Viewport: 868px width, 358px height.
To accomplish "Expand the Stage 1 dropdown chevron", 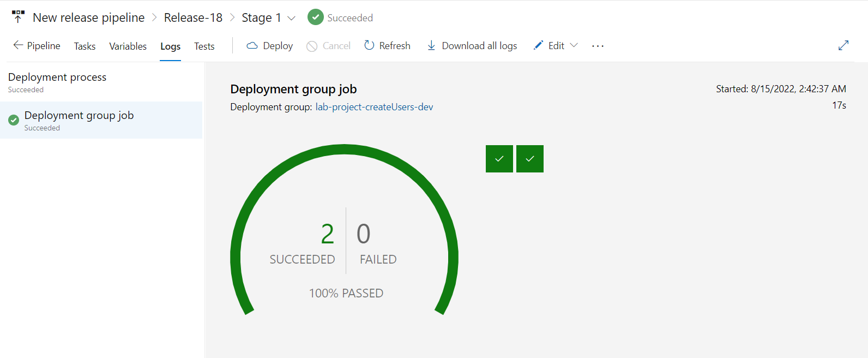I will tap(291, 18).
